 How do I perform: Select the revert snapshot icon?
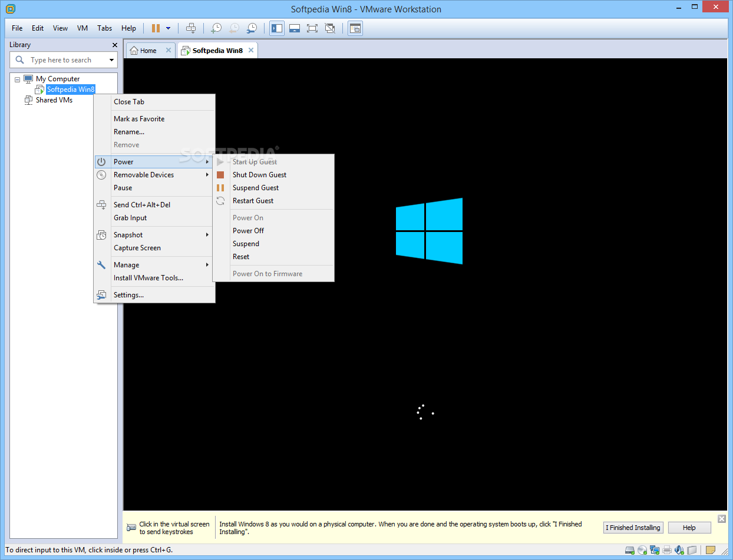click(x=234, y=28)
